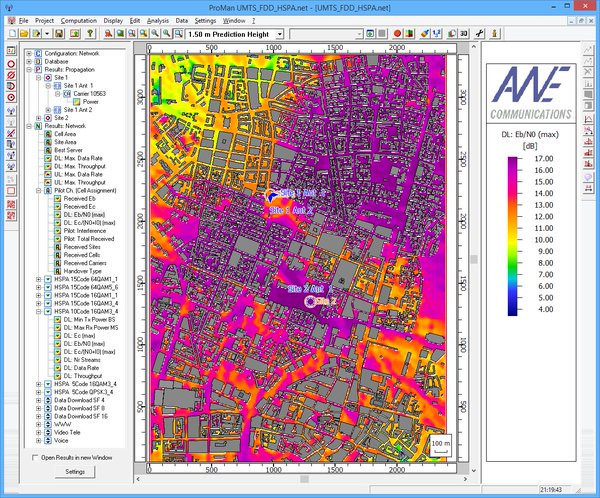Click the AWE Communications logo
This screenshot has height=498, width=600.
(x=531, y=91)
